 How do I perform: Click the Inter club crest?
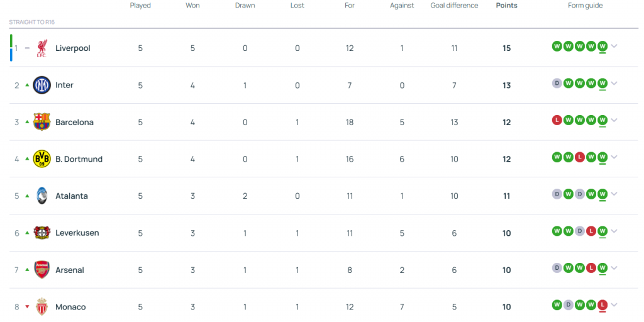click(x=42, y=85)
